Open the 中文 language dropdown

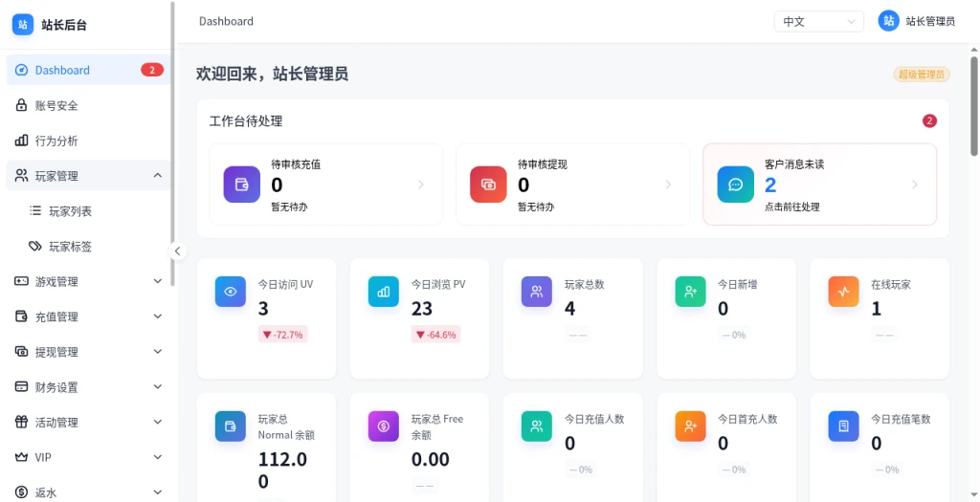pos(819,21)
